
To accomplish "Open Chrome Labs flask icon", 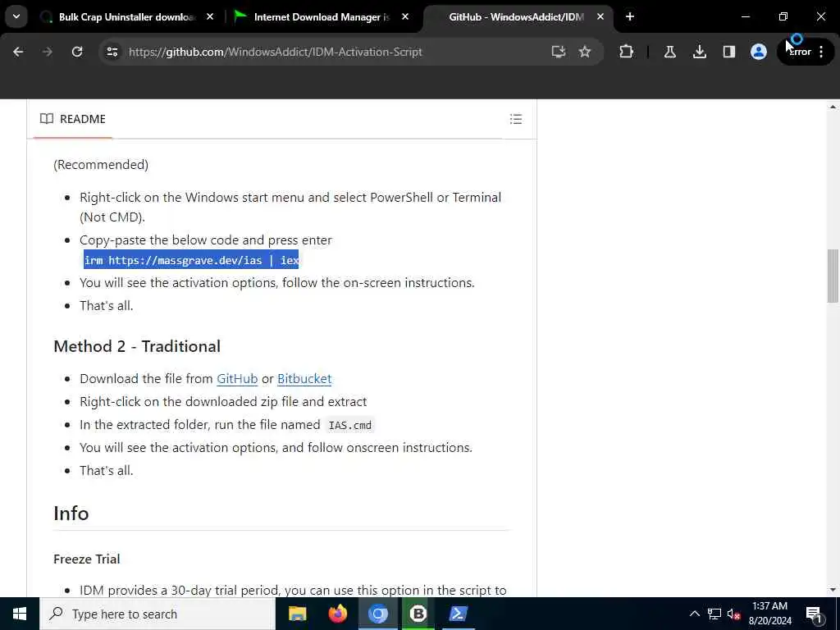I will tap(669, 52).
